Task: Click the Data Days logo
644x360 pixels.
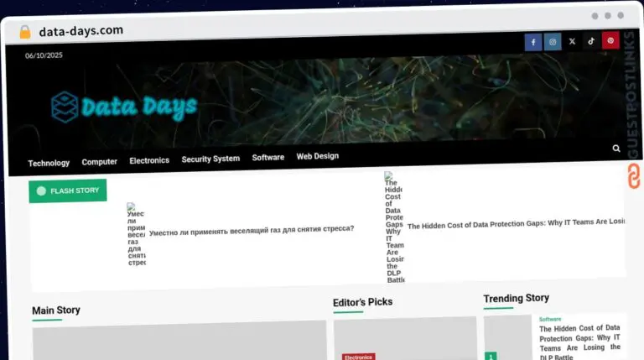Action: click(x=124, y=107)
